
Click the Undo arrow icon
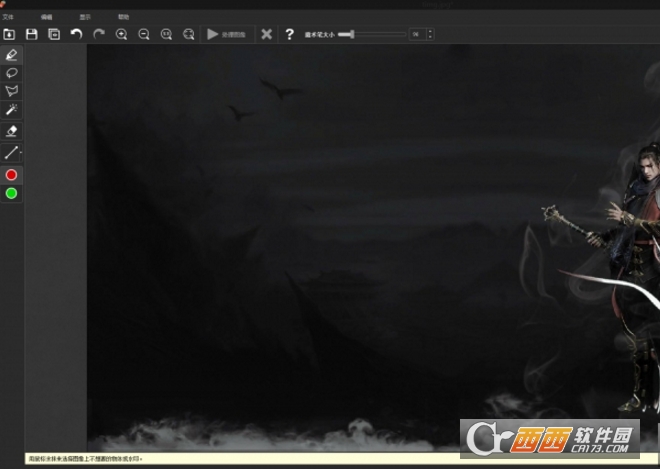pos(76,34)
